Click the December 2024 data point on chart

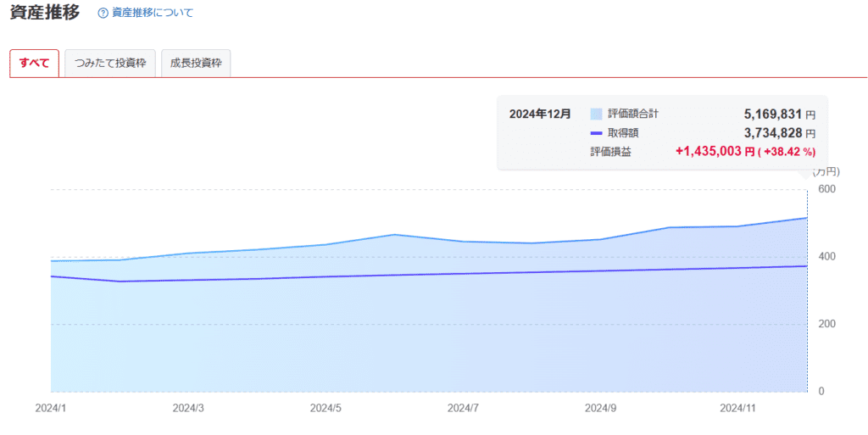pyautogui.click(x=807, y=217)
